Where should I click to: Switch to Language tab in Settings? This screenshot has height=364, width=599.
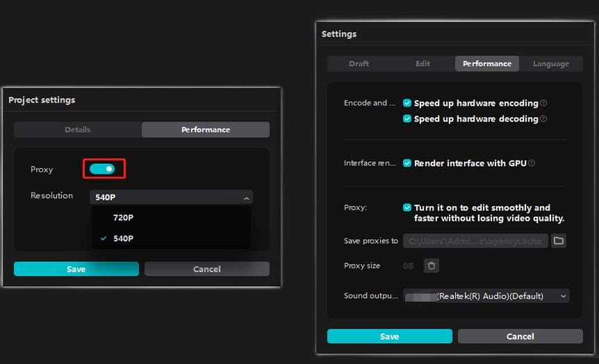(551, 63)
